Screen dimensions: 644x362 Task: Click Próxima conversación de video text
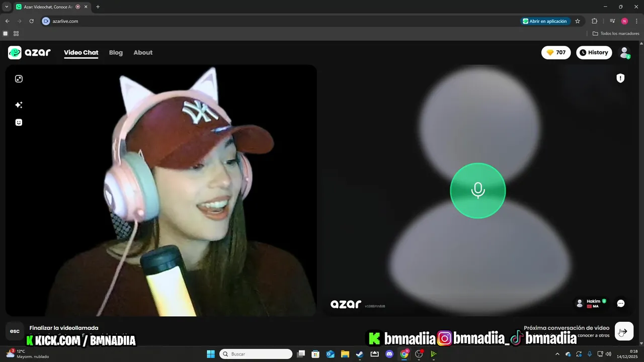tap(567, 328)
